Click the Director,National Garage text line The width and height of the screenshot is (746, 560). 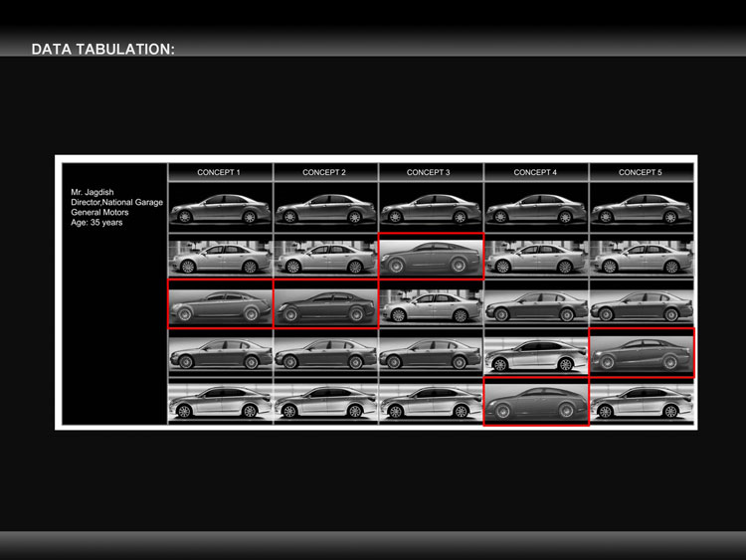(117, 202)
